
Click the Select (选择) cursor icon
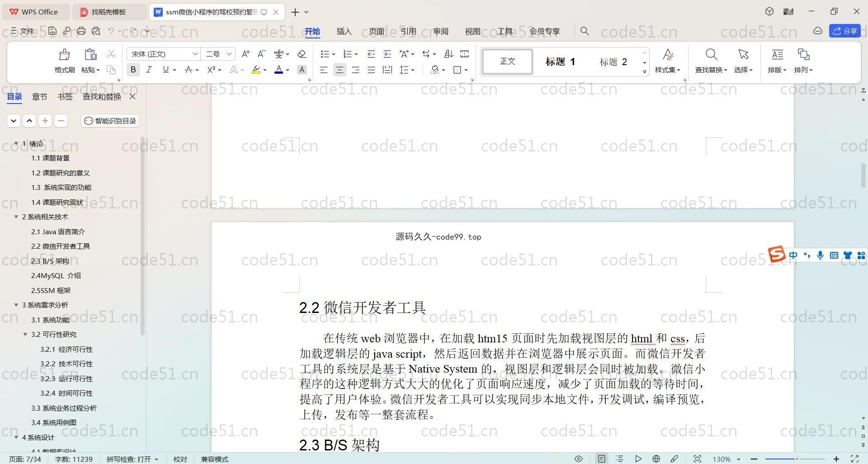click(x=743, y=55)
